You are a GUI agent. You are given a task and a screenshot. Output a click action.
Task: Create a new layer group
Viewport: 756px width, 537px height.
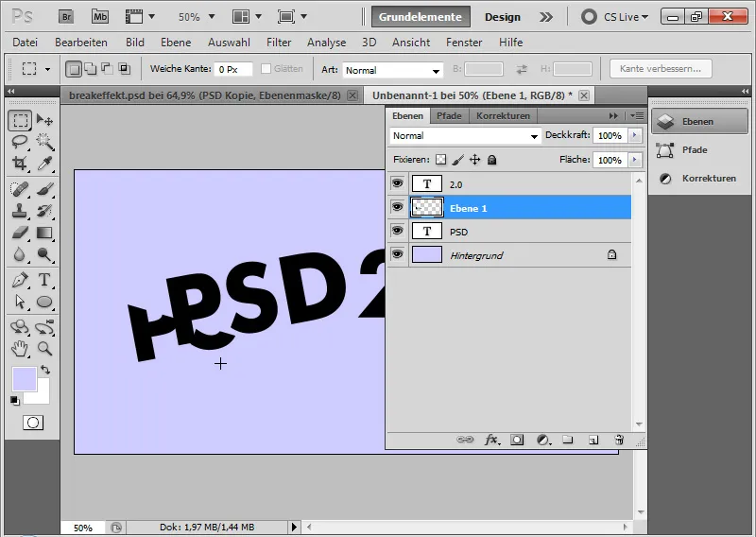pyautogui.click(x=568, y=440)
